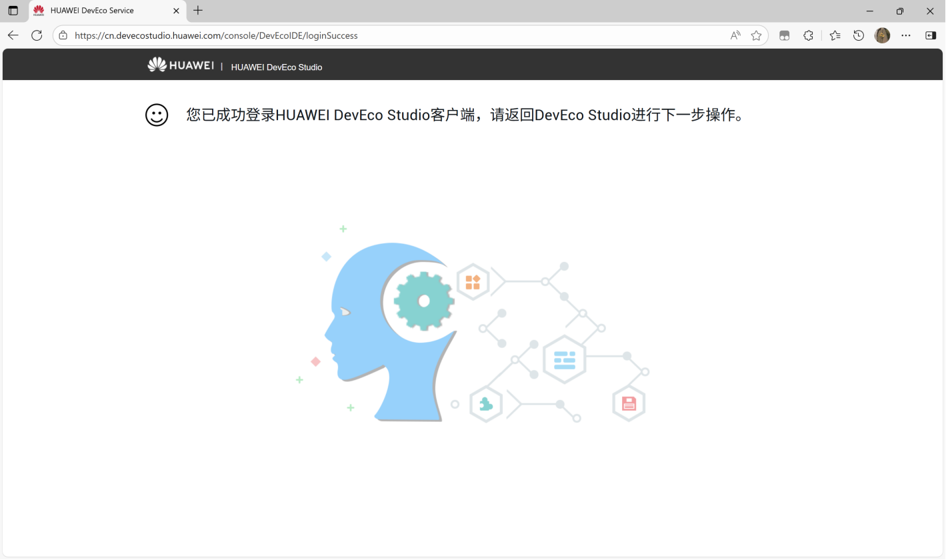This screenshot has height=560, width=946.
Task: Add this page to favorites
Action: click(x=756, y=35)
